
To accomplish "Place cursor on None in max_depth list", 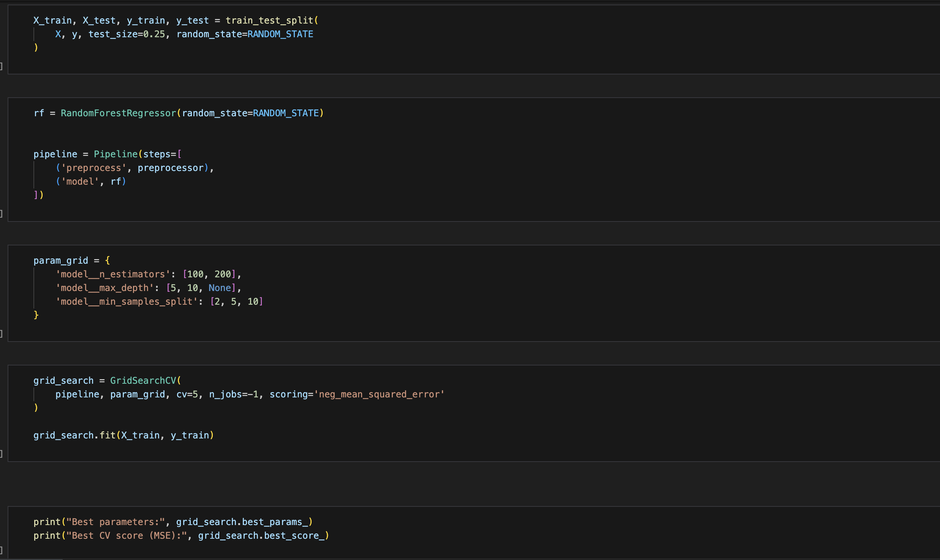I will point(219,288).
